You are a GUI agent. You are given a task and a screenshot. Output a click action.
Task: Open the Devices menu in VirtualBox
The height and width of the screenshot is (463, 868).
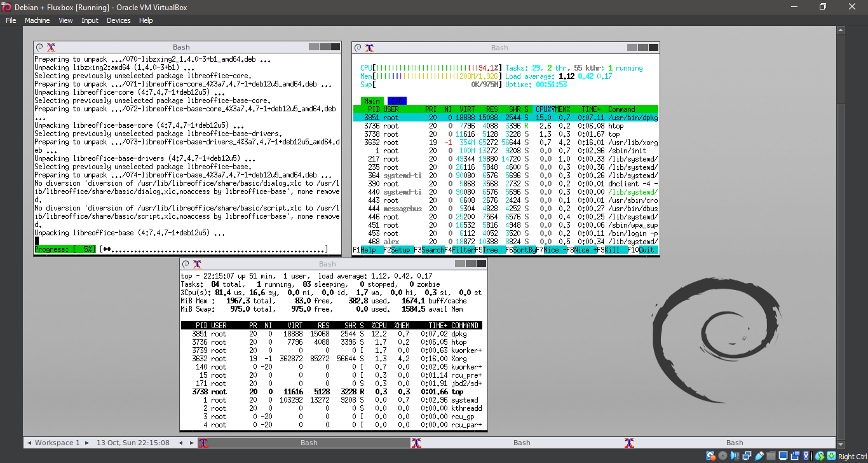[x=118, y=20]
